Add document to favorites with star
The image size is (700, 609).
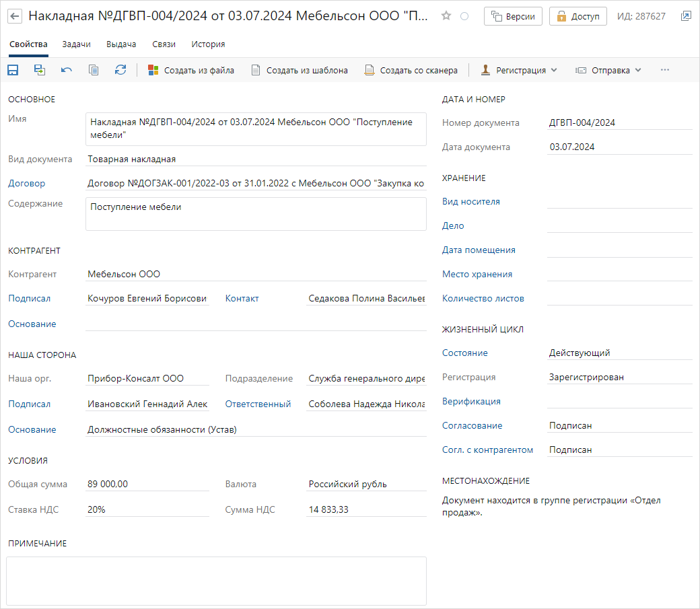[x=446, y=16]
